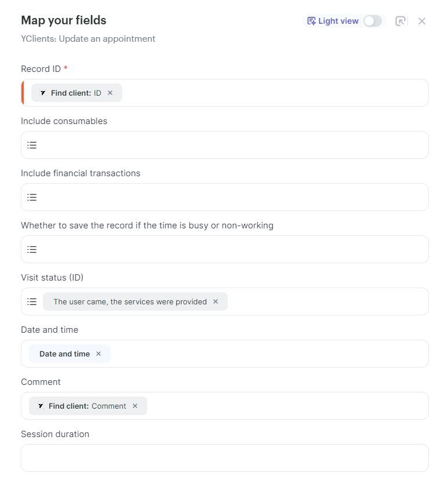Screen dimensions: 448x480
Task: Remove the Find client: Comment tag
Action: [135, 406]
